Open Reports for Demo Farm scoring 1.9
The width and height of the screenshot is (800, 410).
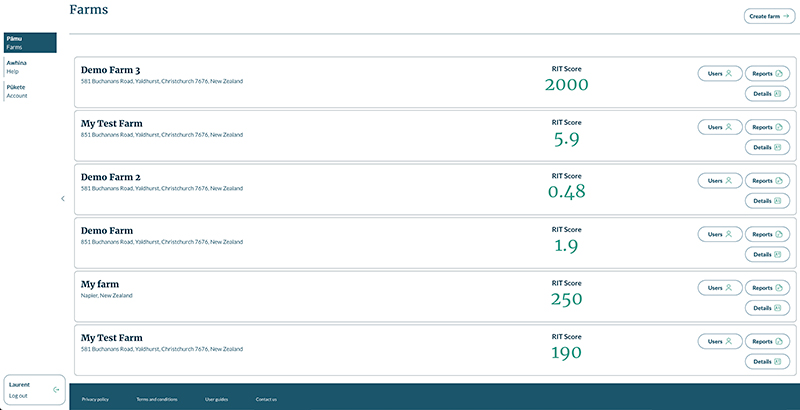coord(767,234)
